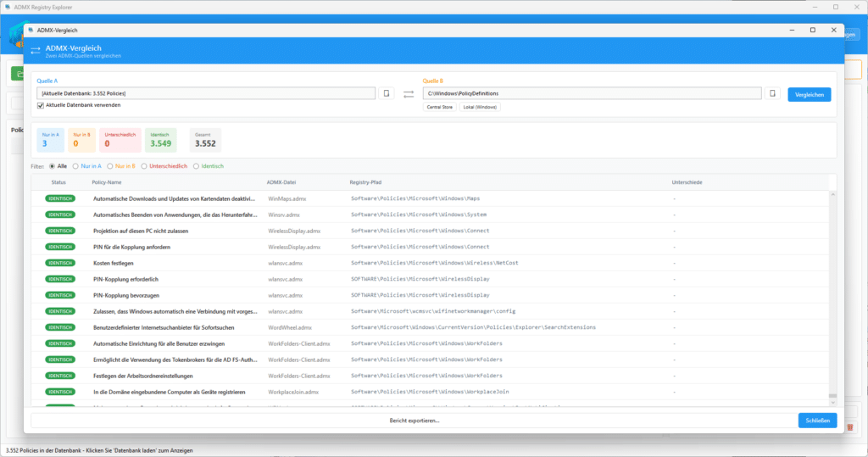Image resolution: width=868 pixels, height=457 pixels.
Task: Sort by the Registry-Pfad column header
Action: pos(365,182)
